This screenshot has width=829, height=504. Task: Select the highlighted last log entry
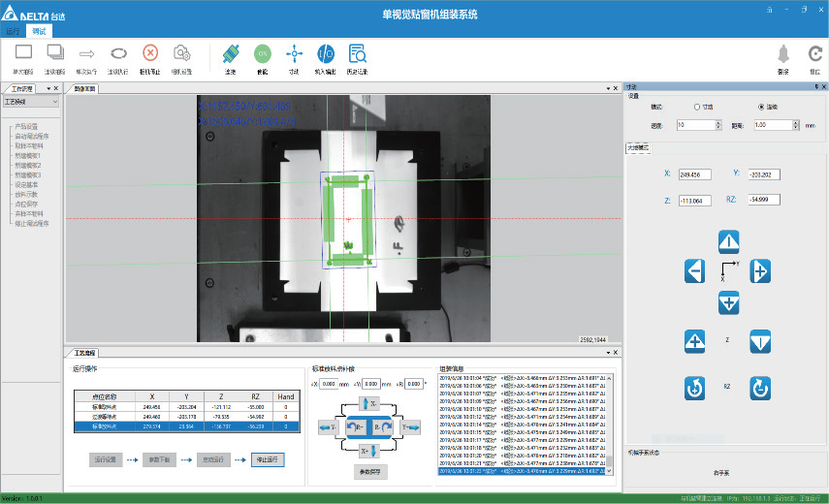pos(522,471)
